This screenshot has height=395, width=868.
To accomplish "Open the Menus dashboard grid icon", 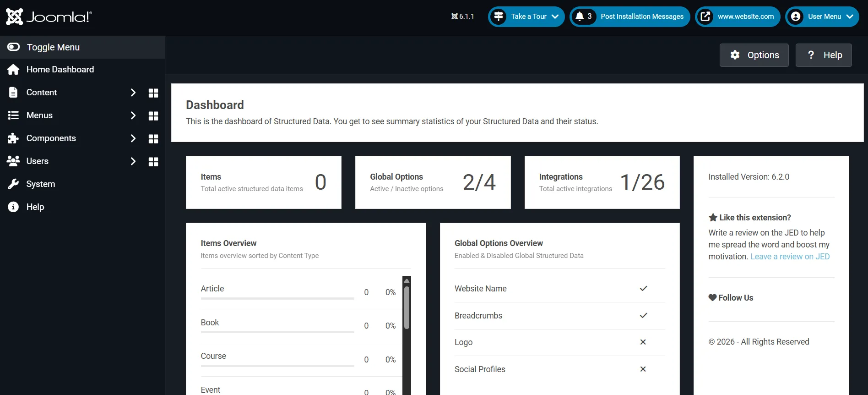I will coord(153,116).
